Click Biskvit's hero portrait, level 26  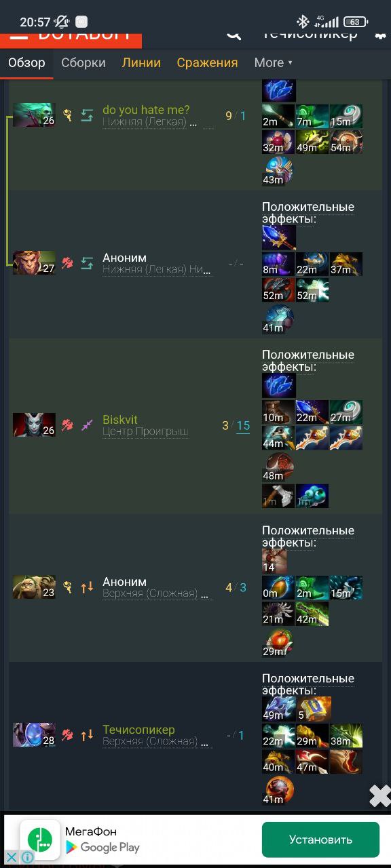pyautogui.click(x=34, y=425)
